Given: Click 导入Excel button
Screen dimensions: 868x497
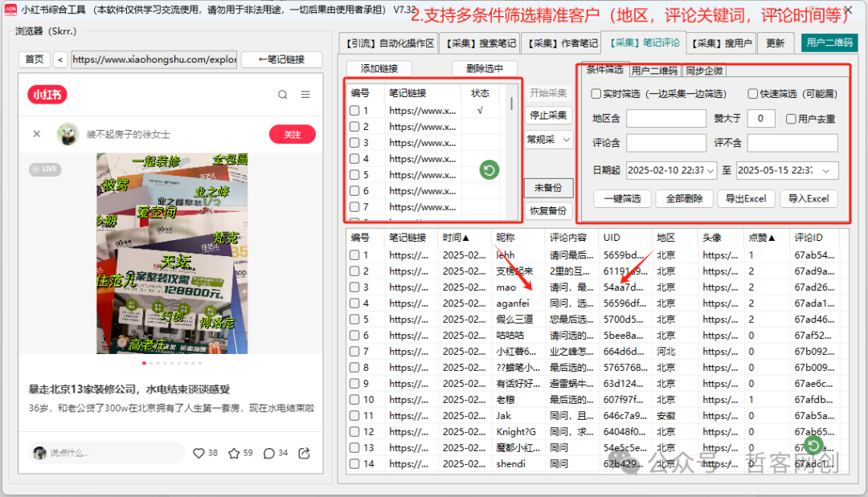Looking at the screenshot, I should [x=809, y=199].
